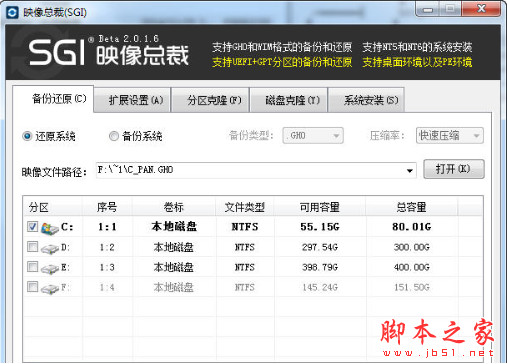The width and height of the screenshot is (507, 364).
Task: Minimize the 映像总裁(SGI) window
Action: [428, 9]
